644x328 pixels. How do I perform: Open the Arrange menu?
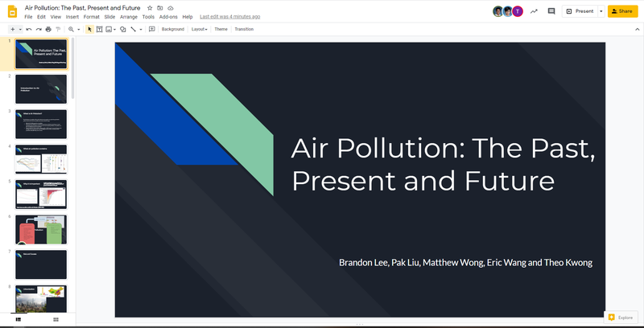click(128, 17)
